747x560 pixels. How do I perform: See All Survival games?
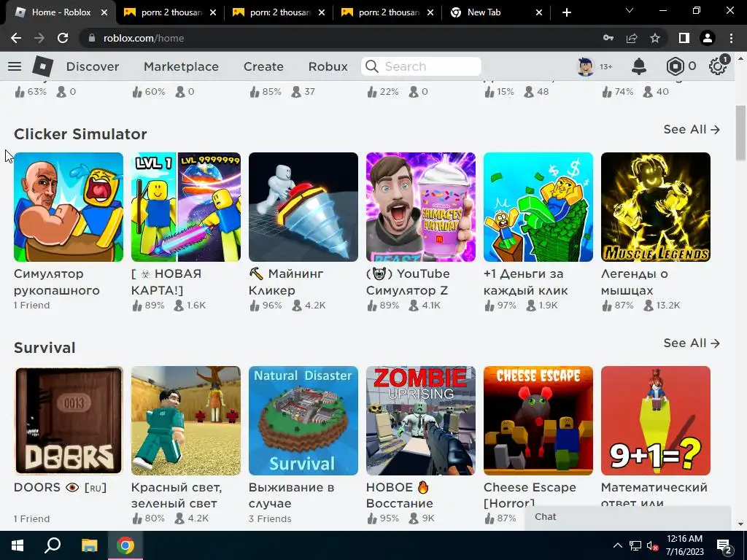click(x=692, y=343)
